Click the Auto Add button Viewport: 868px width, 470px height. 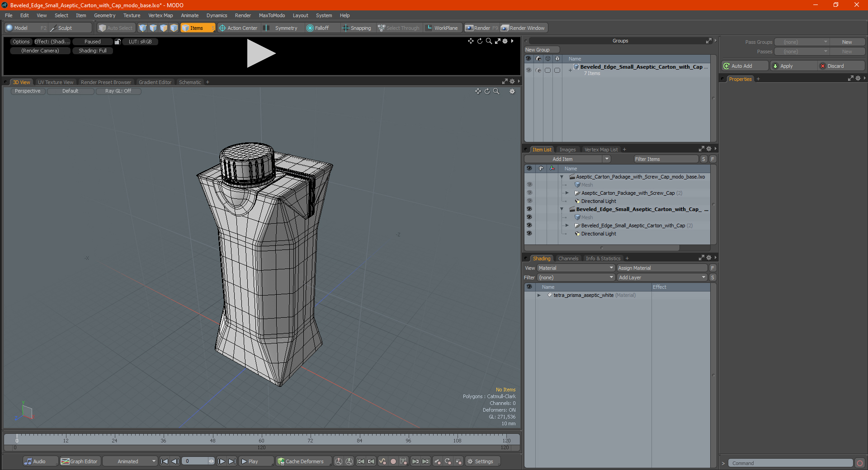pos(745,66)
